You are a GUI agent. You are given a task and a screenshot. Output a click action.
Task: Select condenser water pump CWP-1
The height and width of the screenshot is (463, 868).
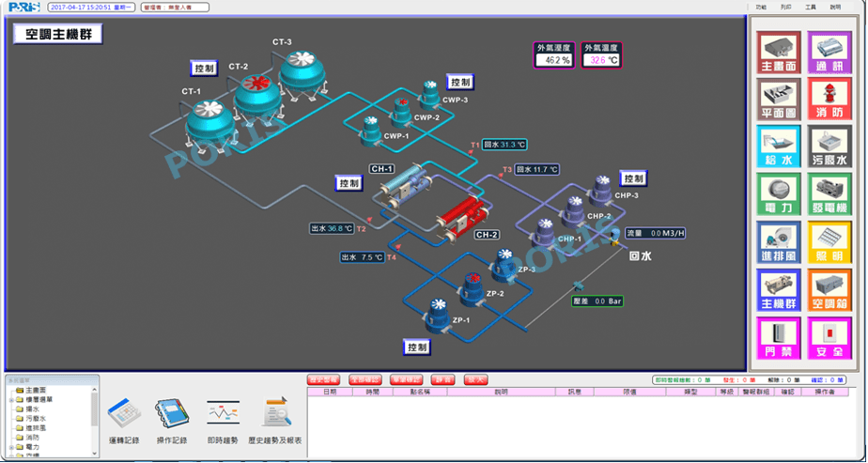[x=371, y=131]
